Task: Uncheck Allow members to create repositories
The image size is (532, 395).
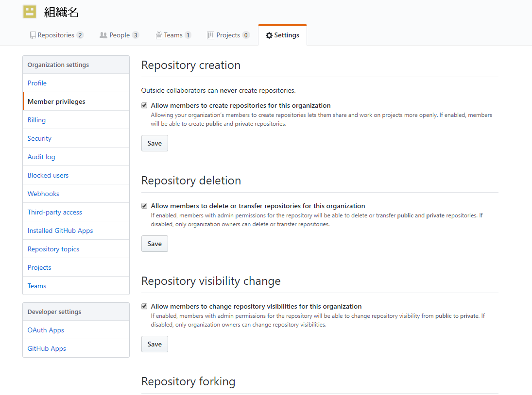Action: [144, 105]
